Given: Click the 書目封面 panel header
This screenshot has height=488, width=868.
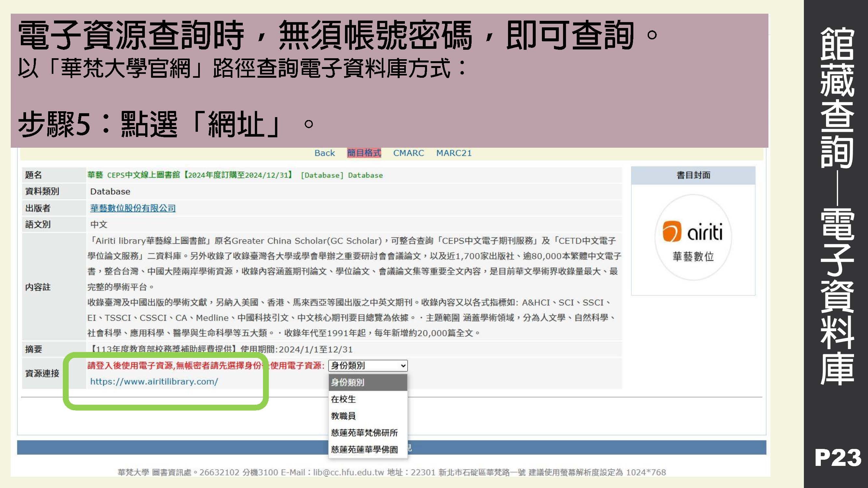Looking at the screenshot, I should tap(693, 175).
